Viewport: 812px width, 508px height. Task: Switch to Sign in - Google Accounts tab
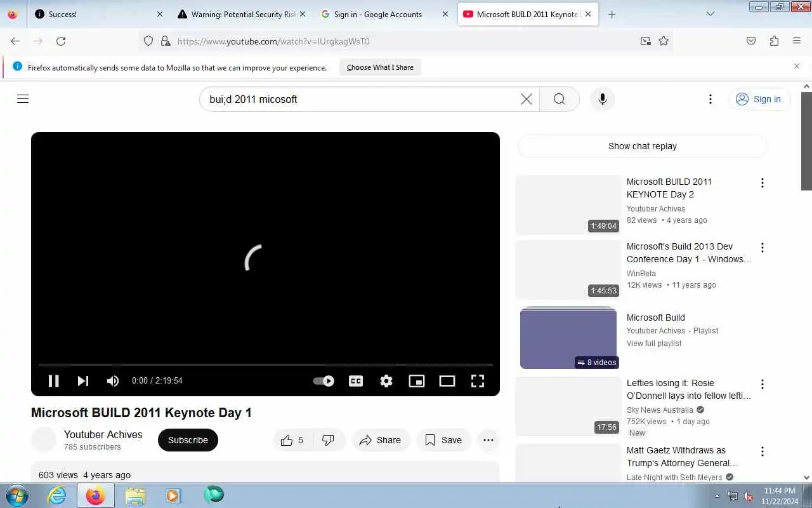[x=384, y=14]
